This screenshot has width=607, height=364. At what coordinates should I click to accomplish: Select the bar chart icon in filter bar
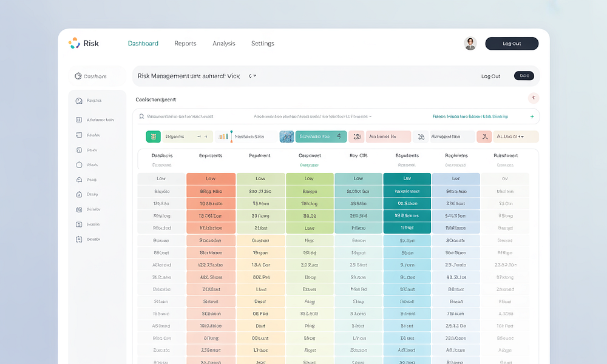pyautogui.click(x=223, y=137)
